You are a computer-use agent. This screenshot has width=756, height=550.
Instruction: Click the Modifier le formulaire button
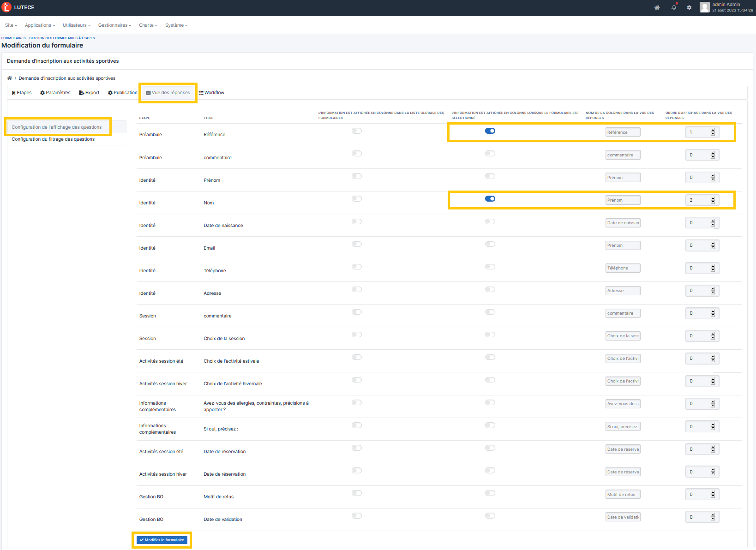(x=162, y=539)
